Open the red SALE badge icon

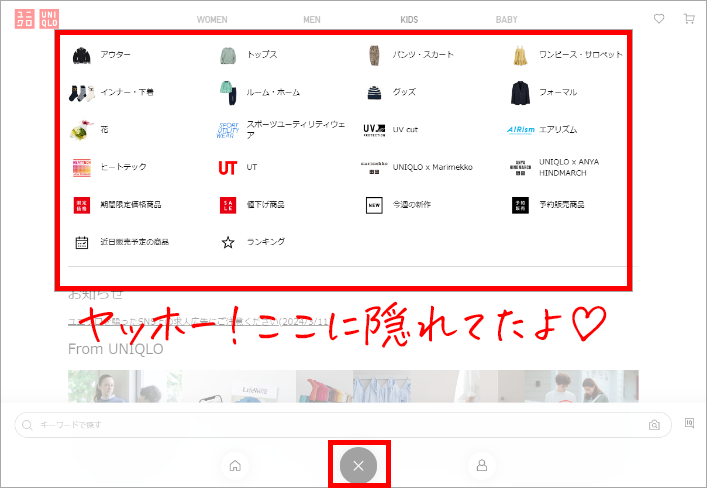[228, 205]
